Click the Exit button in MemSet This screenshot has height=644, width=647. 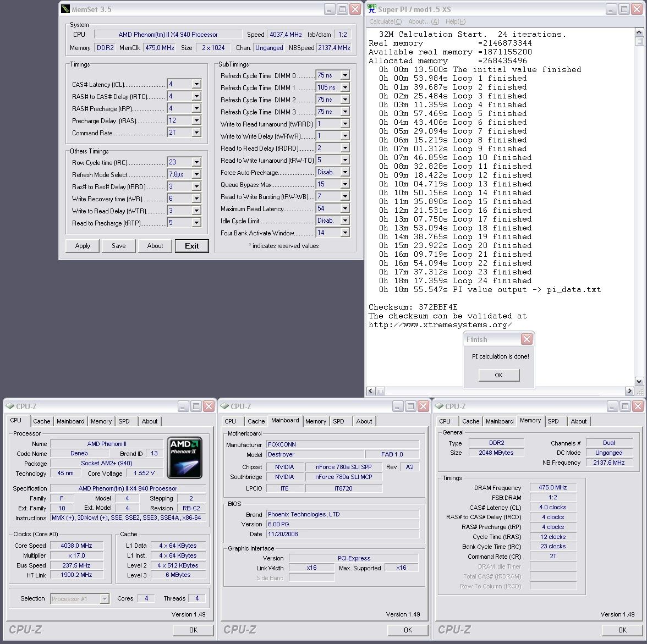192,246
